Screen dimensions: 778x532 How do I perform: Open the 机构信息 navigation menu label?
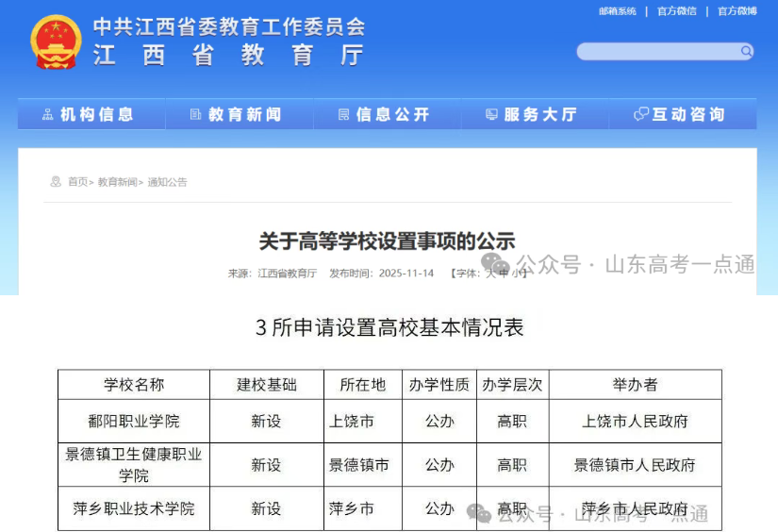coord(97,115)
